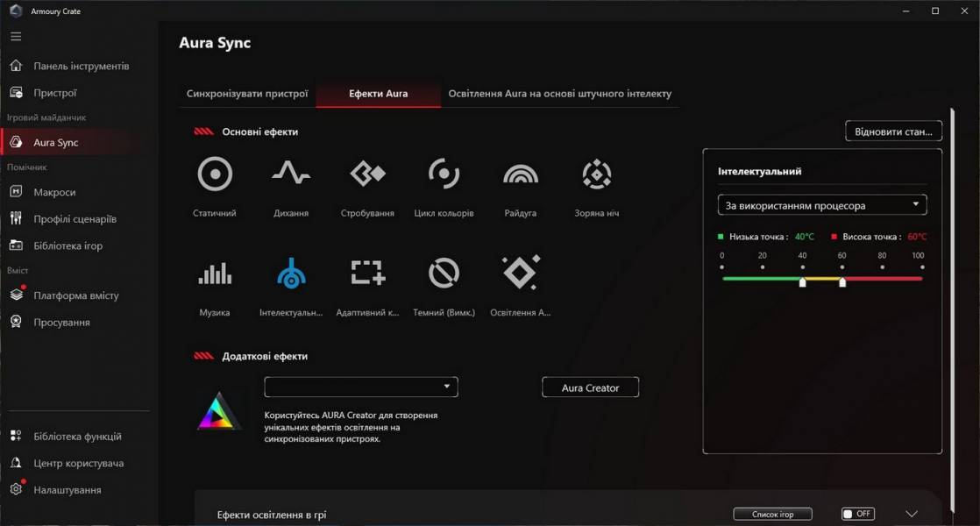Select the Освітлення А... effect icon
The width and height of the screenshot is (980, 526).
click(521, 273)
